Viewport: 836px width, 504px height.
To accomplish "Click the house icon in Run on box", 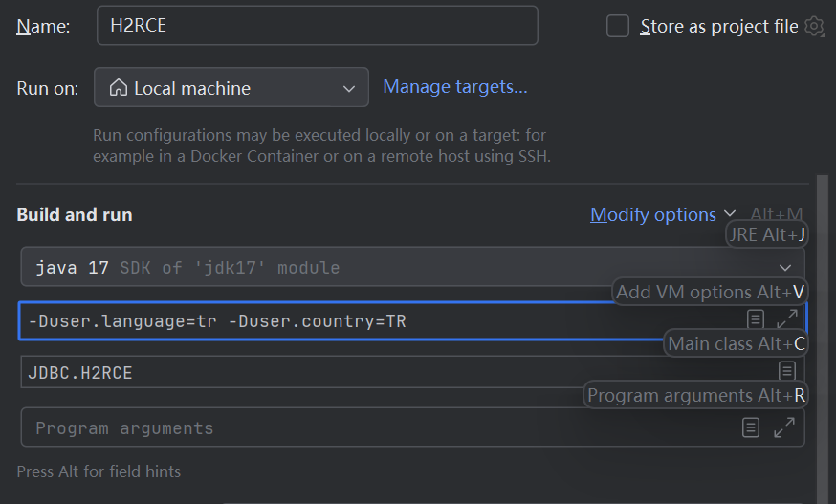I will (119, 88).
